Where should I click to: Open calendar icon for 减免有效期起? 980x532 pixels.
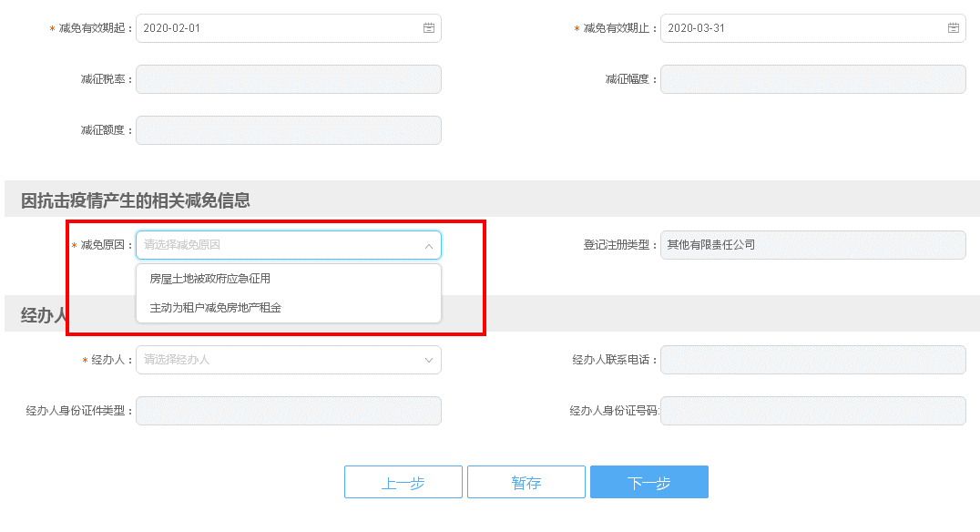point(429,28)
